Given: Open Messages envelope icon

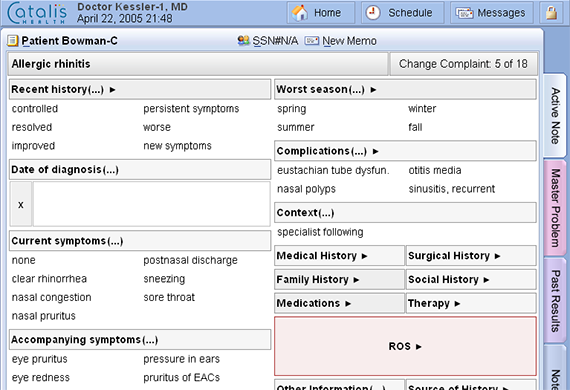Looking at the screenshot, I should [464, 13].
